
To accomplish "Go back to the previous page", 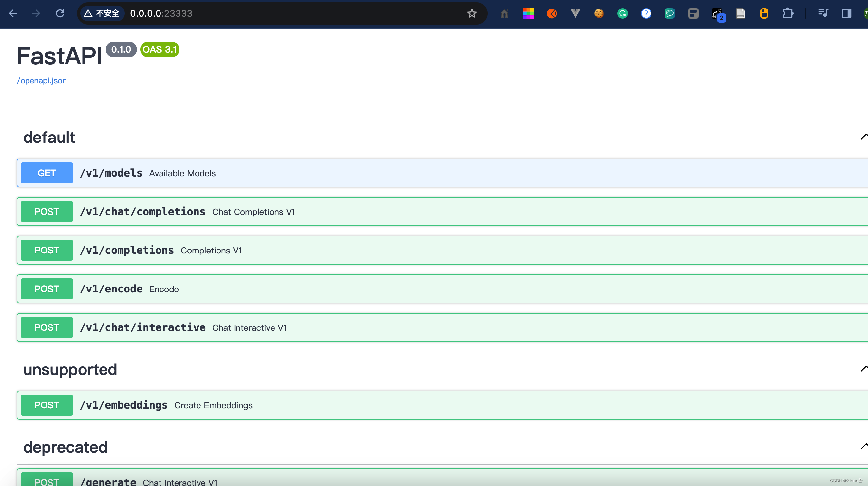I will [13, 13].
